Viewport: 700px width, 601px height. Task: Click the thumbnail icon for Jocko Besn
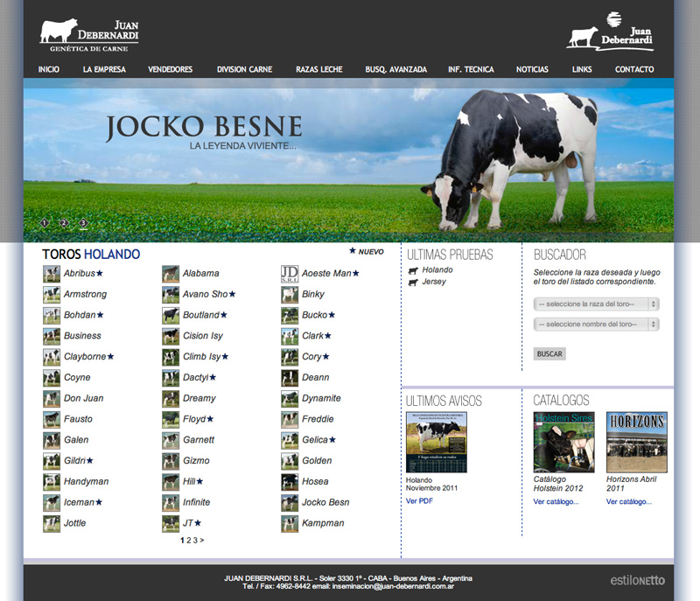coord(290,503)
